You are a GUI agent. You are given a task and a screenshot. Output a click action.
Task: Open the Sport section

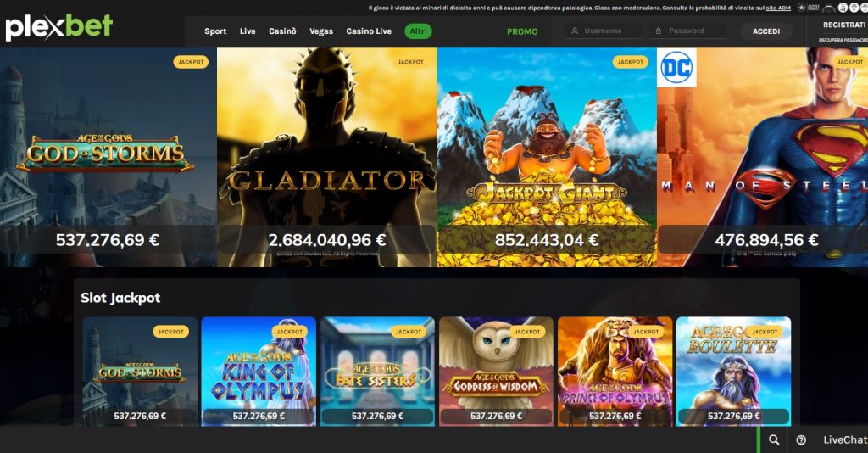coord(215,31)
